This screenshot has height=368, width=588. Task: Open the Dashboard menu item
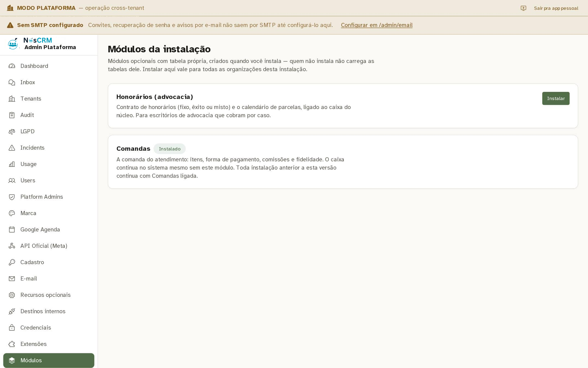(x=49, y=66)
